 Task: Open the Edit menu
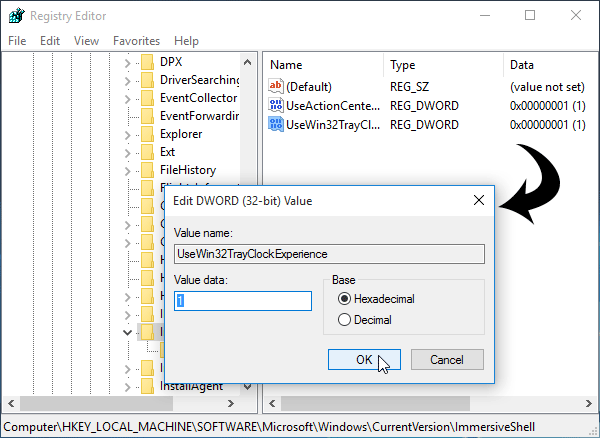pos(50,41)
